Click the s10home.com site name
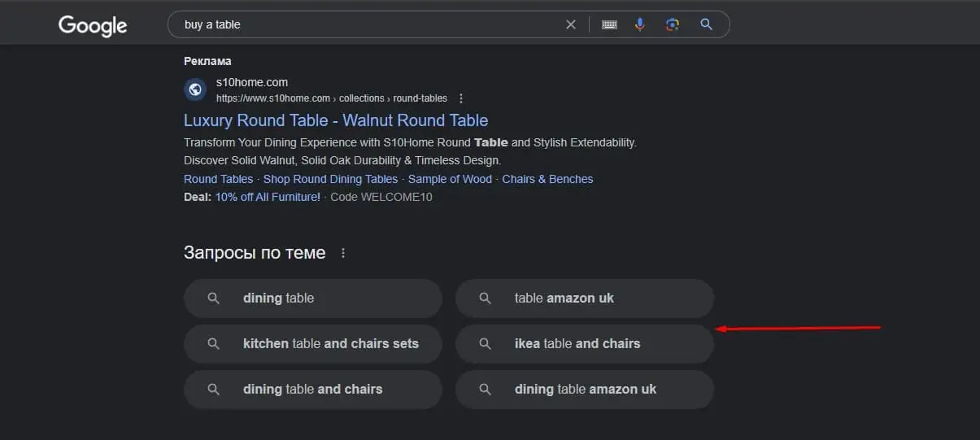980x440 pixels. pyautogui.click(x=252, y=83)
